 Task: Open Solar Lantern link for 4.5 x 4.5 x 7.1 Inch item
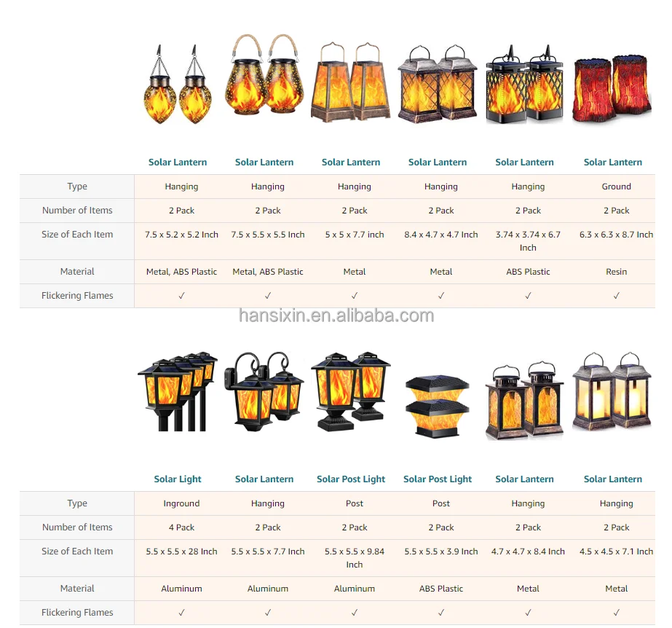613,479
